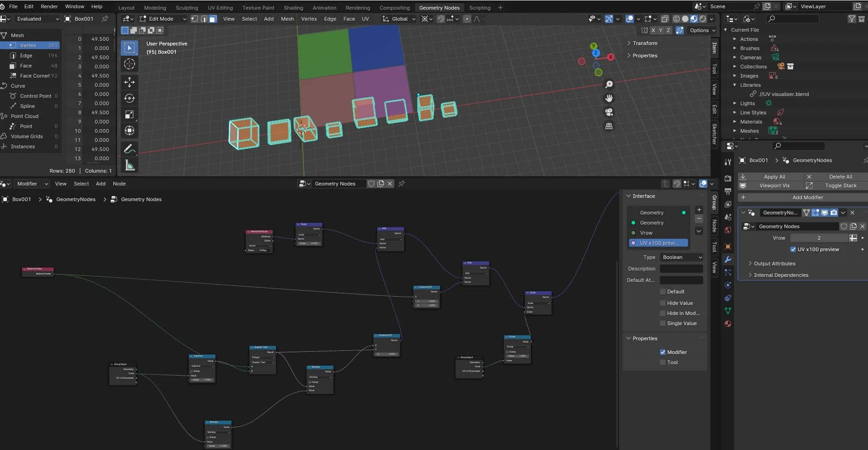This screenshot has width=868, height=450.
Task: Toggle camera view gizmo icon
Action: 609,112
